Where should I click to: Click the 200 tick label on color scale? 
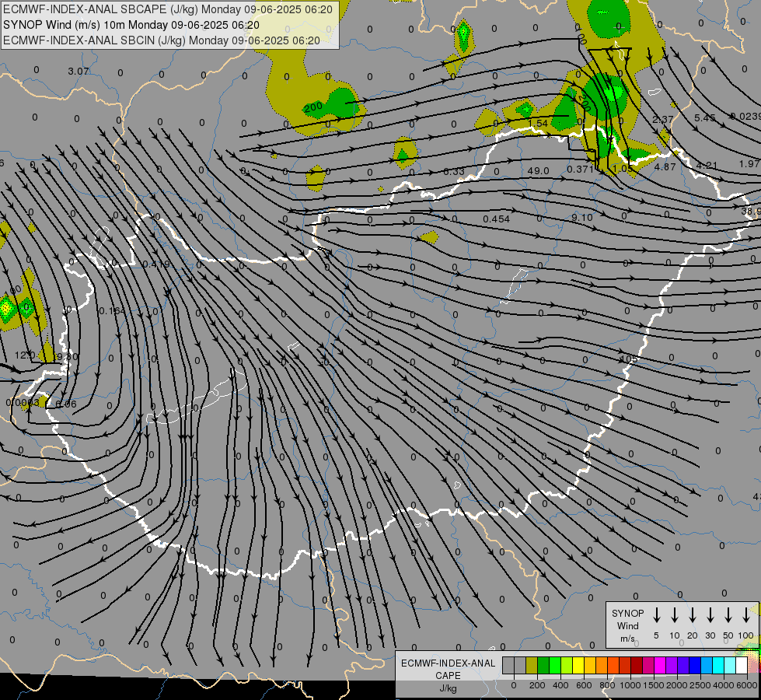[x=537, y=685]
